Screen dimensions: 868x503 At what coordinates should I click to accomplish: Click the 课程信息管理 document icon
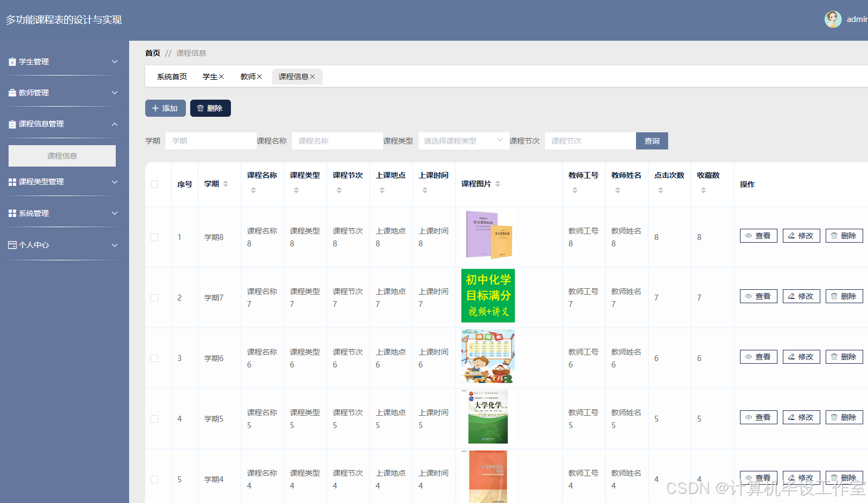(x=12, y=124)
